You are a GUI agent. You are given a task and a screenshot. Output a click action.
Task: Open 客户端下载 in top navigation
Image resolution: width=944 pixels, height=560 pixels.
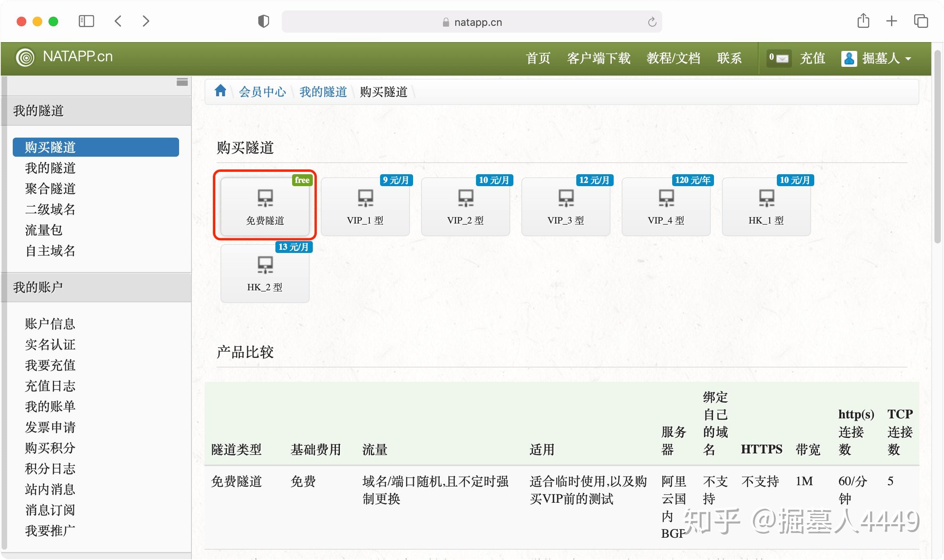598,58
